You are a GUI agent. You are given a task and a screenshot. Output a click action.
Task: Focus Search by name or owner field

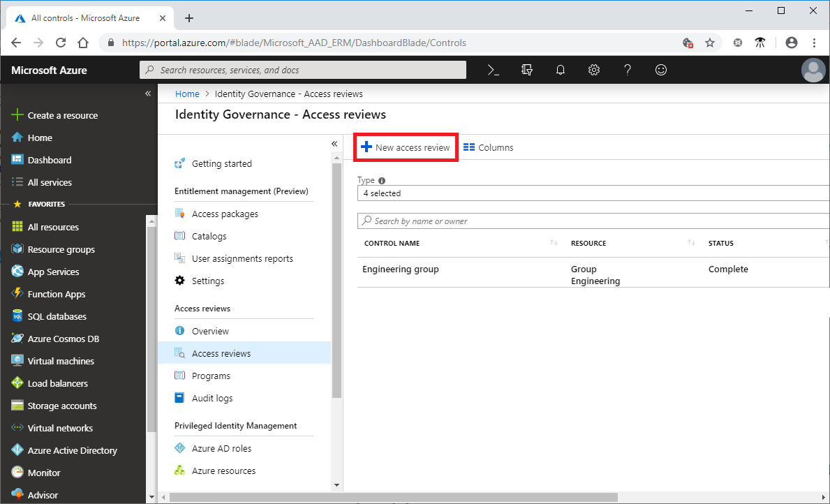click(x=593, y=221)
